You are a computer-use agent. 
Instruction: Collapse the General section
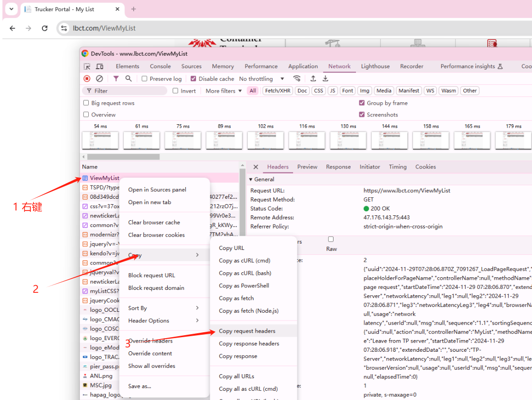tap(251, 179)
